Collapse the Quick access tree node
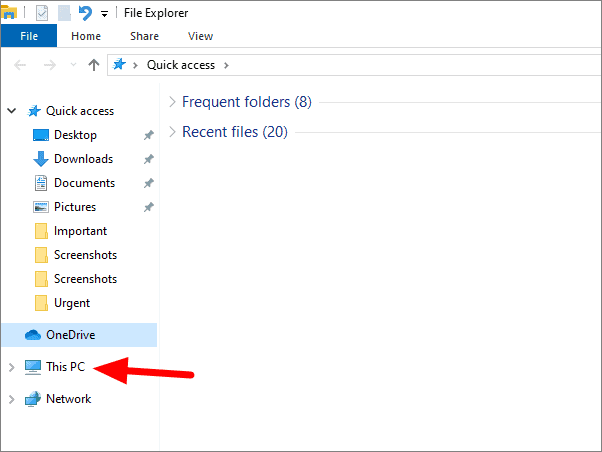This screenshot has height=452, width=602. click(x=12, y=111)
